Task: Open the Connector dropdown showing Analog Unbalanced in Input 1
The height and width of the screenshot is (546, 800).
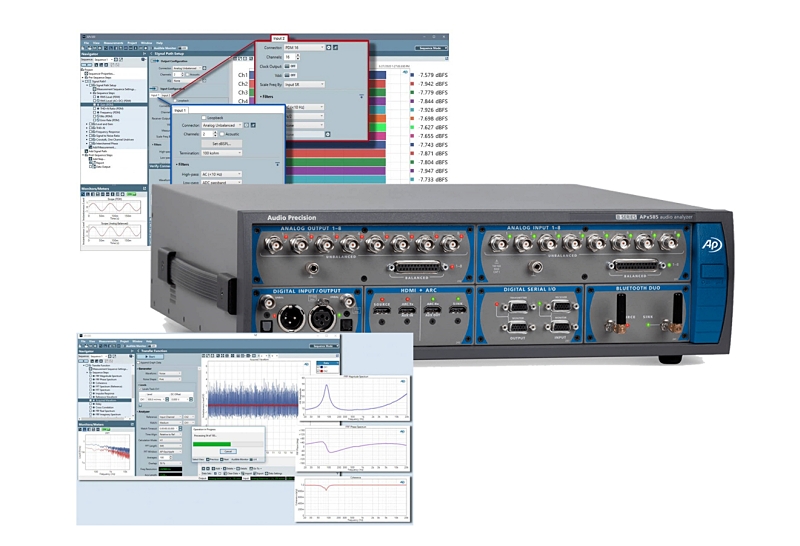Action: (x=222, y=125)
